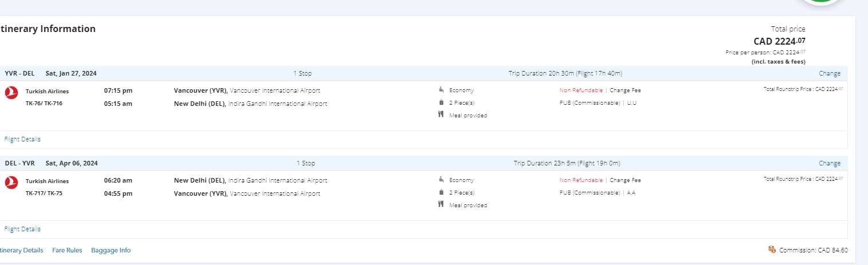
Task: Click Change Fee on outbound flight
Action: (625, 90)
